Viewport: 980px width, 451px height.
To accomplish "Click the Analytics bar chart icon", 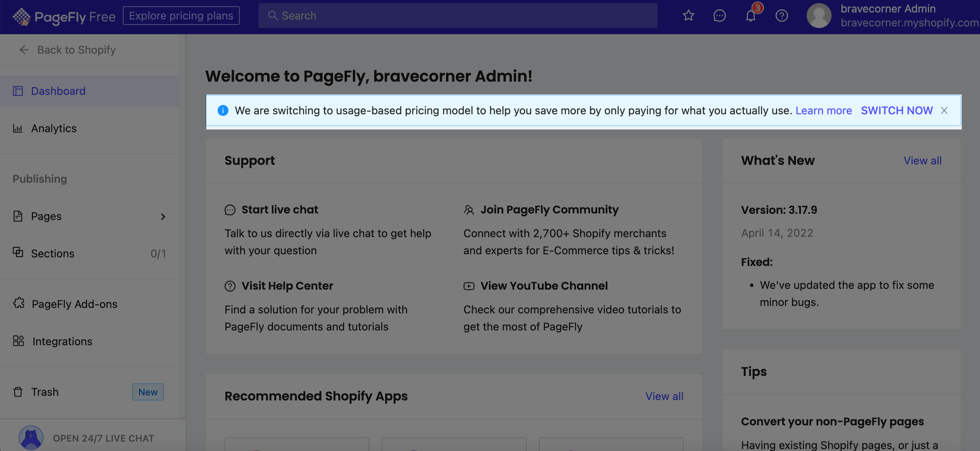I will pos(18,128).
